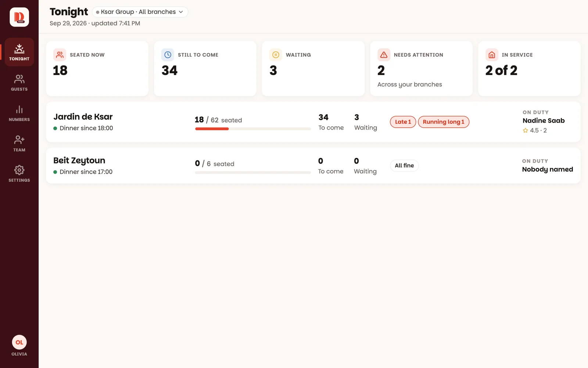588x368 pixels.
Task: Open the Numbers chart icon
Action: pos(19,109)
